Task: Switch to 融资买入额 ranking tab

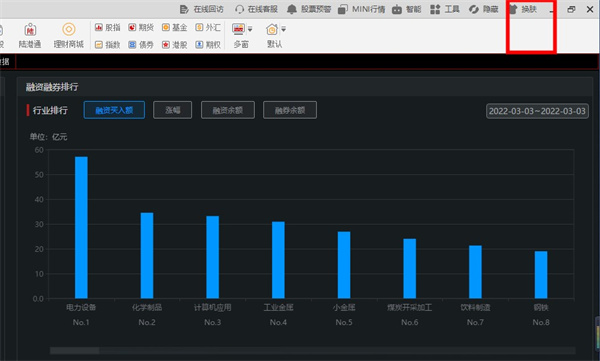Action: click(x=114, y=110)
